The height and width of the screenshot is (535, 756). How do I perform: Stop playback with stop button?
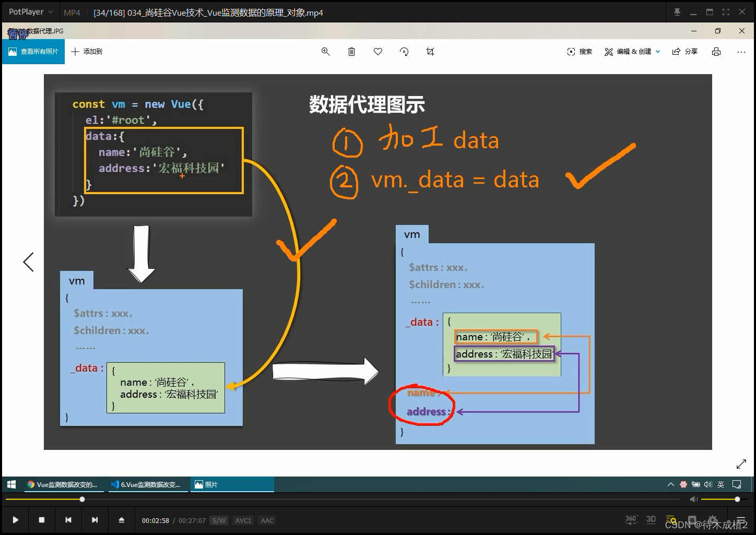(42, 520)
